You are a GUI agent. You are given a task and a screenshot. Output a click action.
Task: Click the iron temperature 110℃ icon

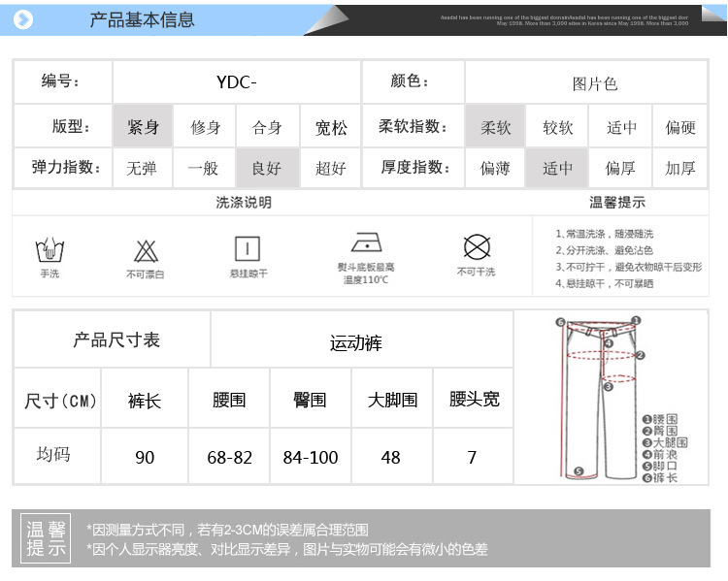pyautogui.click(x=366, y=243)
